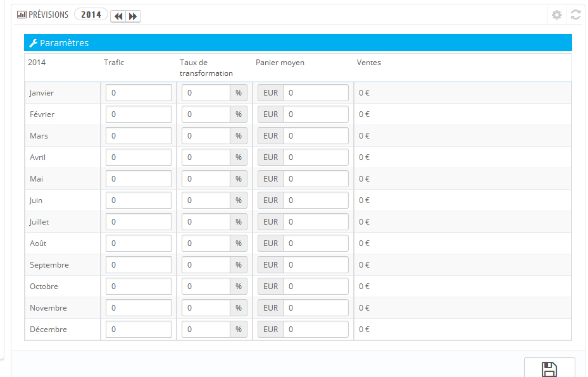588x377 pixels.
Task: Focus Janvier taux de transformation field
Action: pyautogui.click(x=206, y=92)
